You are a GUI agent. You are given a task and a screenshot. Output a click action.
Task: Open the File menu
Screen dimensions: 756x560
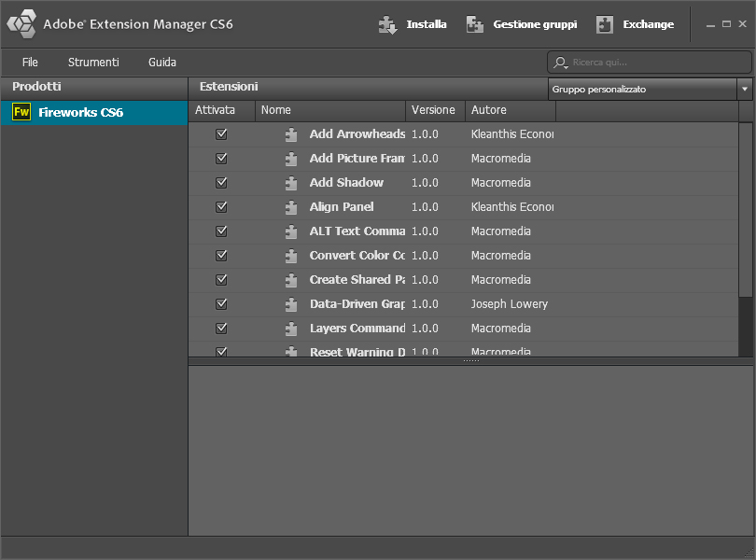[x=30, y=63]
